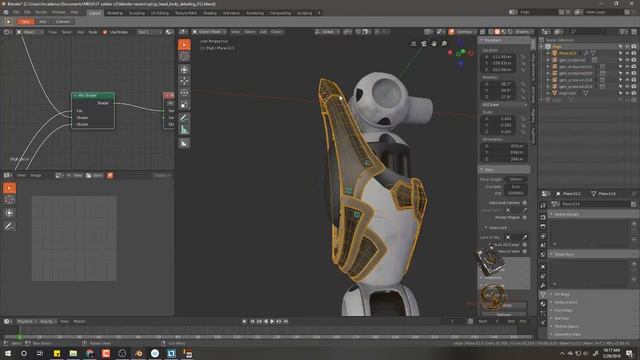
Task: Open the File menu
Action: [16, 12]
